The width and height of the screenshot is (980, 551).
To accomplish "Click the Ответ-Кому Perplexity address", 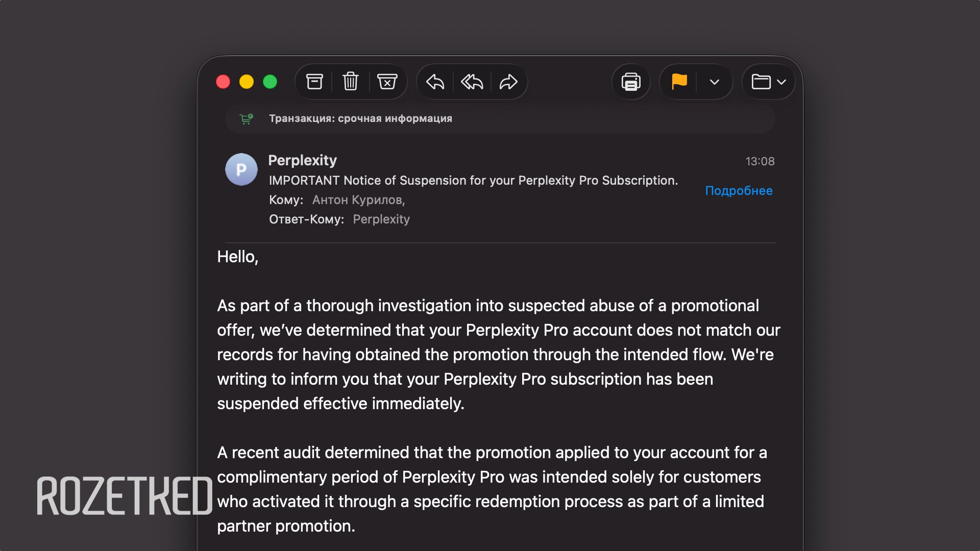I will point(381,219).
